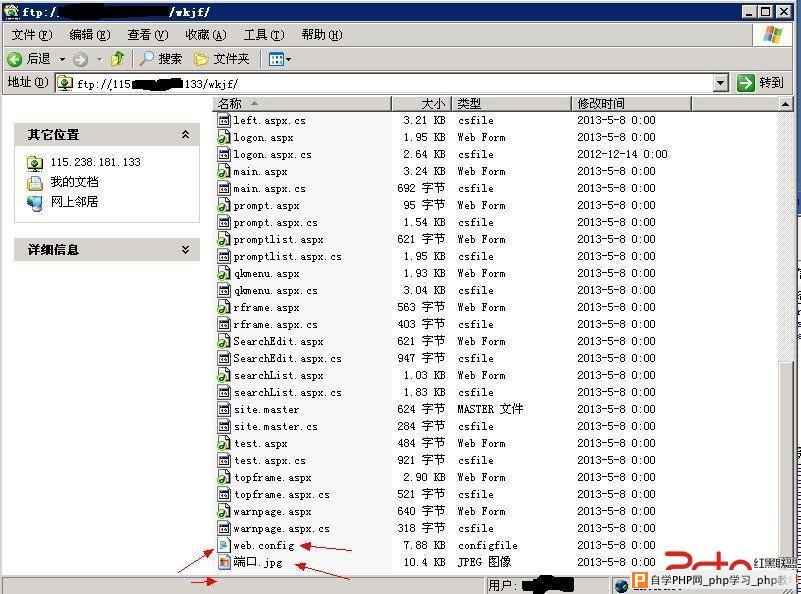
Task: Open the Views dropdown arrow
Action: (x=289, y=59)
